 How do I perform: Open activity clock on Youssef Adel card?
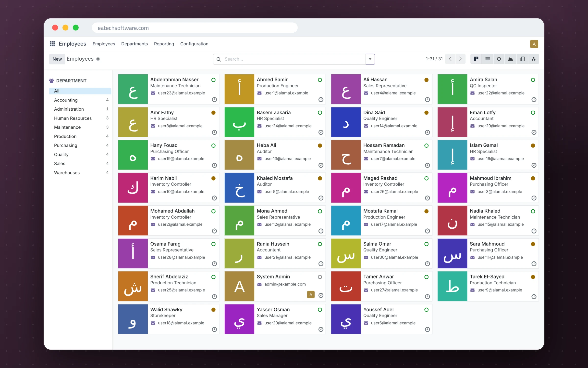tap(428, 329)
